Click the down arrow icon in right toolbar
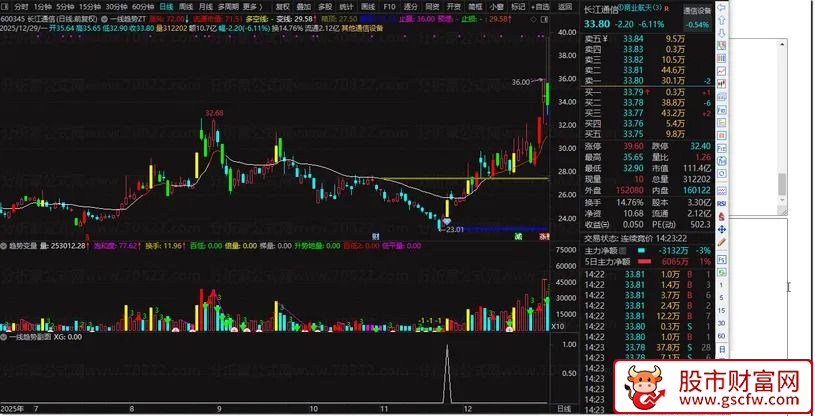 coord(722,33)
